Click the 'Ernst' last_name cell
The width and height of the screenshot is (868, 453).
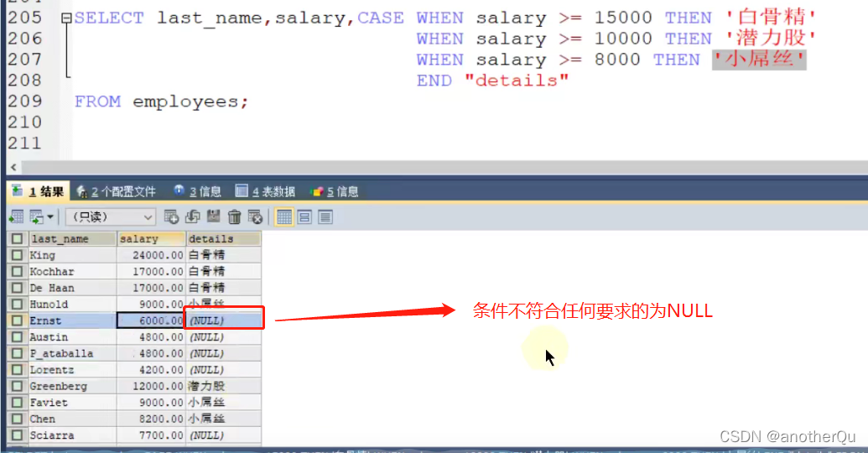tap(72, 320)
